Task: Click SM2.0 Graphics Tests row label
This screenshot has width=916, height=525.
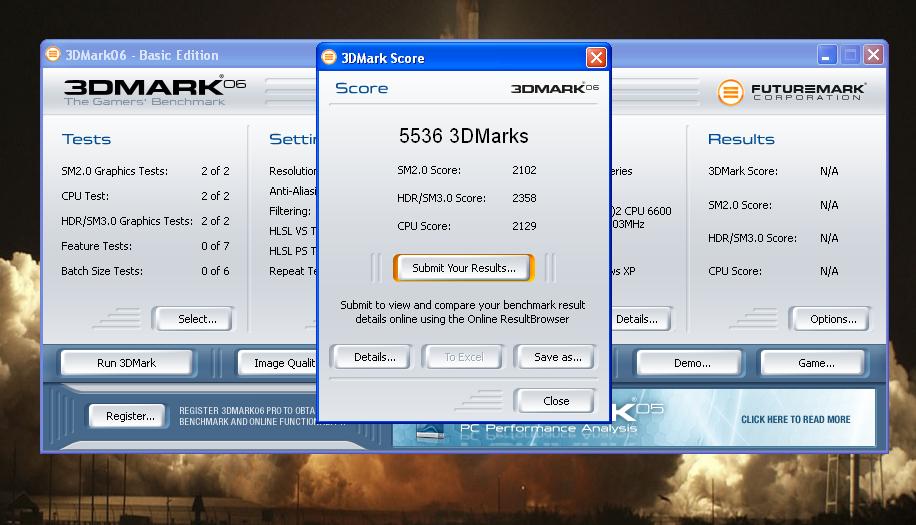Action: tap(114, 171)
